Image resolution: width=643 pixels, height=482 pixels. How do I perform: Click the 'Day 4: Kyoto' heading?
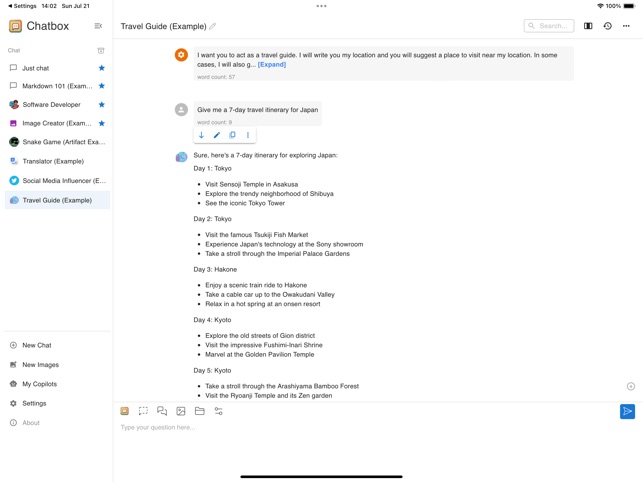coord(212,320)
